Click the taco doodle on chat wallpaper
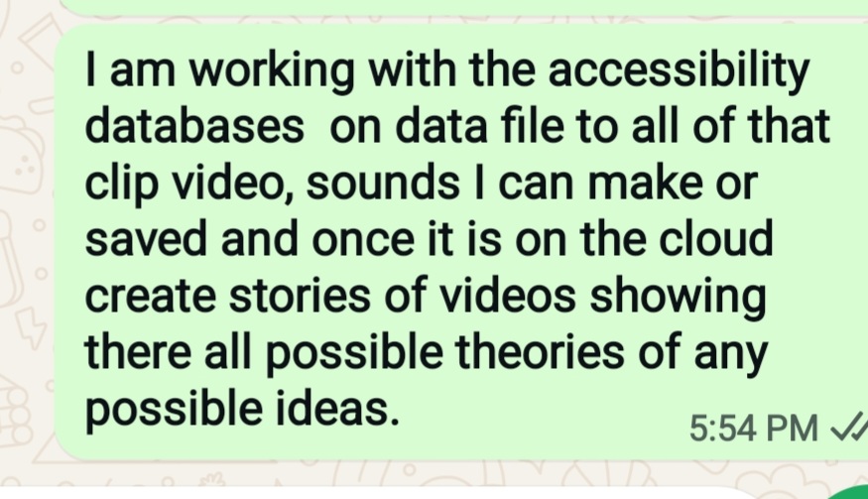 point(22,155)
